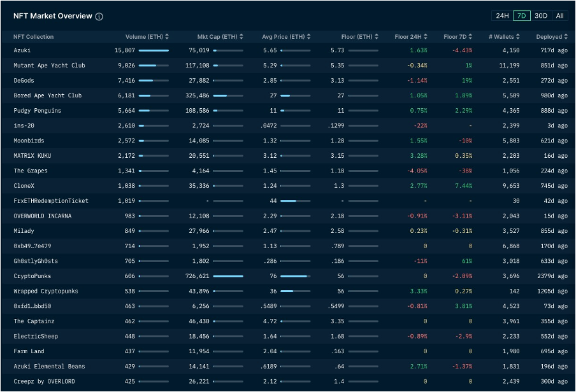Show the All timeframe tab

click(559, 16)
